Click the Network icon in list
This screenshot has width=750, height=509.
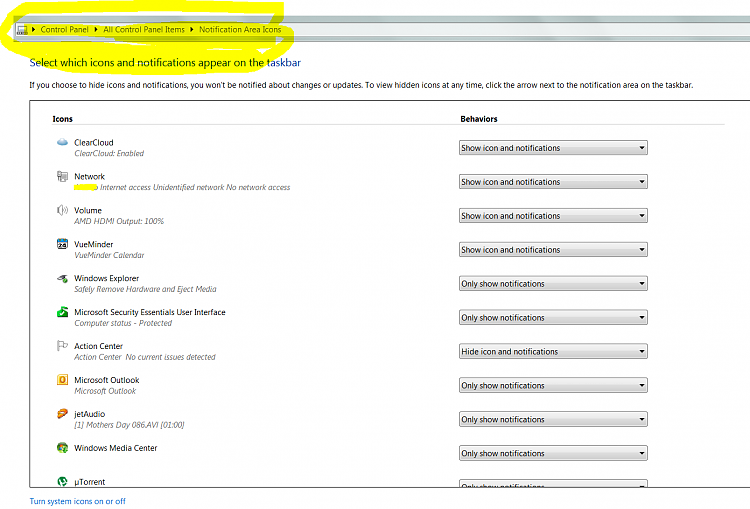pos(62,176)
